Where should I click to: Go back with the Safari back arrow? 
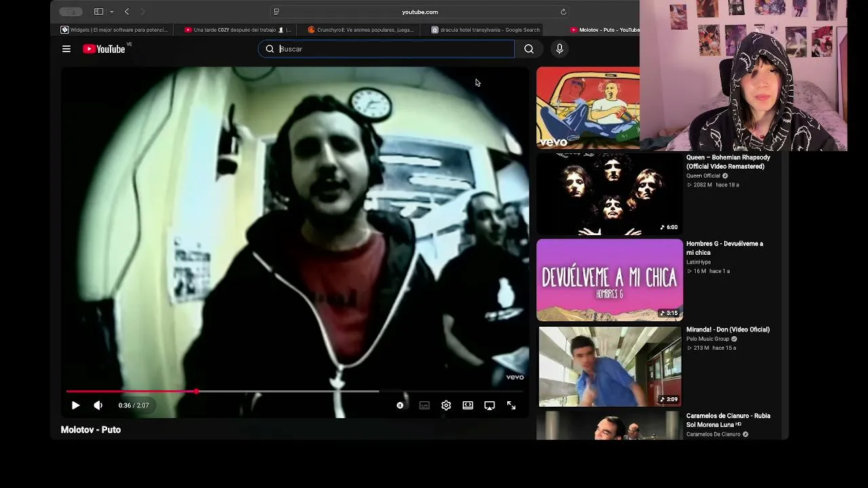[127, 12]
